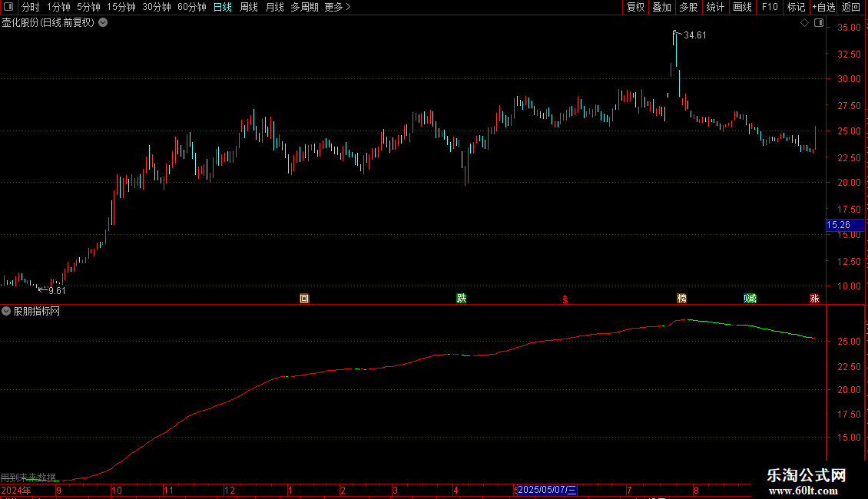Select the 1分钟 period

pos(58,7)
